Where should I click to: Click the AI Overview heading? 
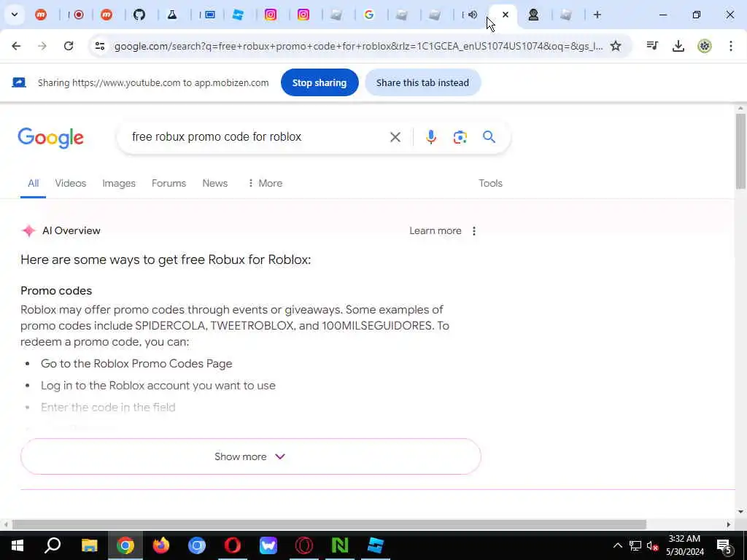[71, 231]
